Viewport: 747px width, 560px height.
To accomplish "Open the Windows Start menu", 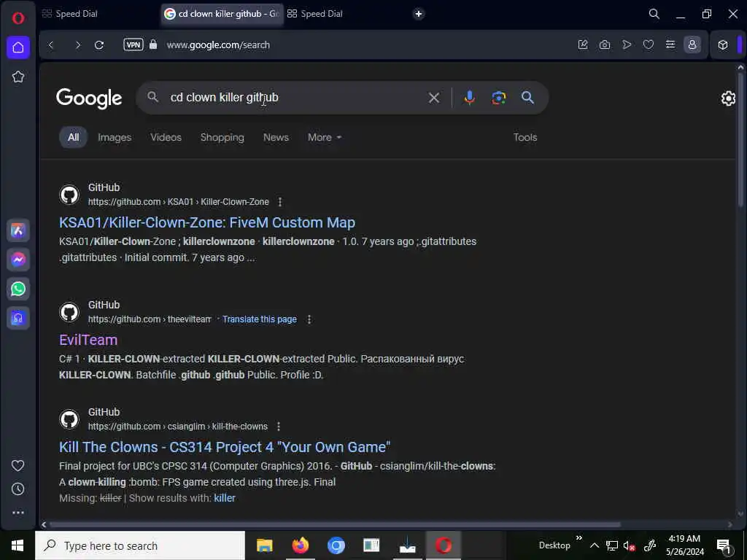I will pos(18,545).
